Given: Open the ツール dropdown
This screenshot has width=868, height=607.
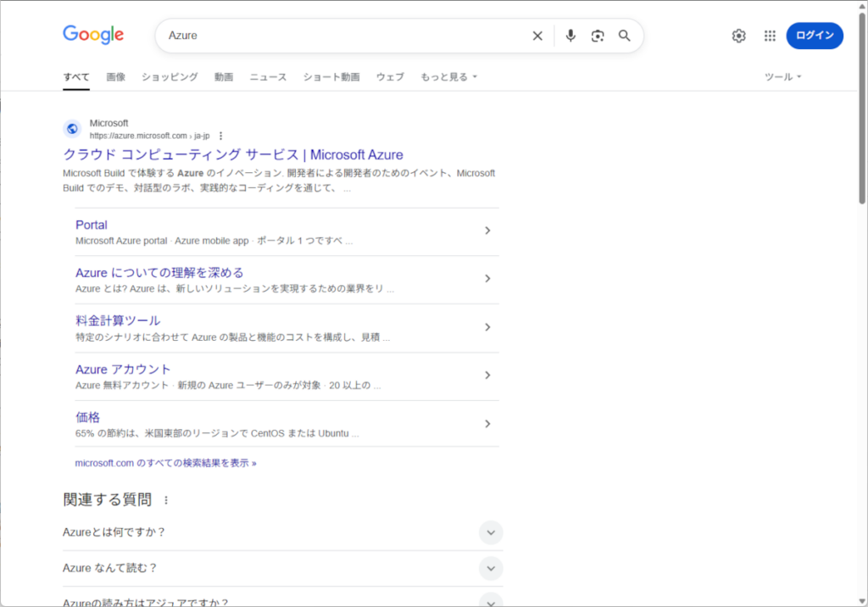Looking at the screenshot, I should point(782,77).
